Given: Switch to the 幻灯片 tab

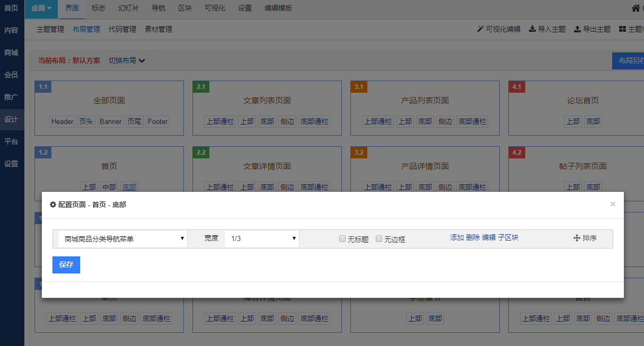Looking at the screenshot, I should coord(128,8).
